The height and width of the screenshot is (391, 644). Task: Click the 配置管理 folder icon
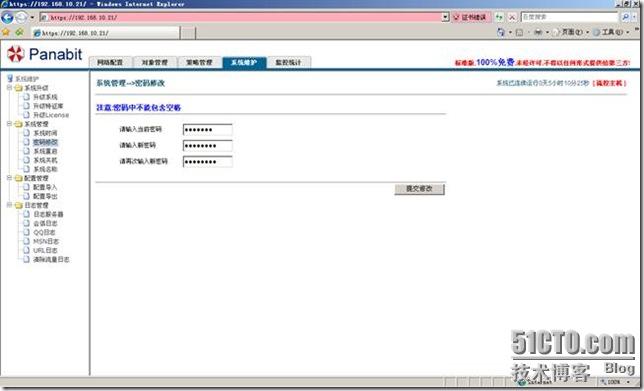pos(18,178)
